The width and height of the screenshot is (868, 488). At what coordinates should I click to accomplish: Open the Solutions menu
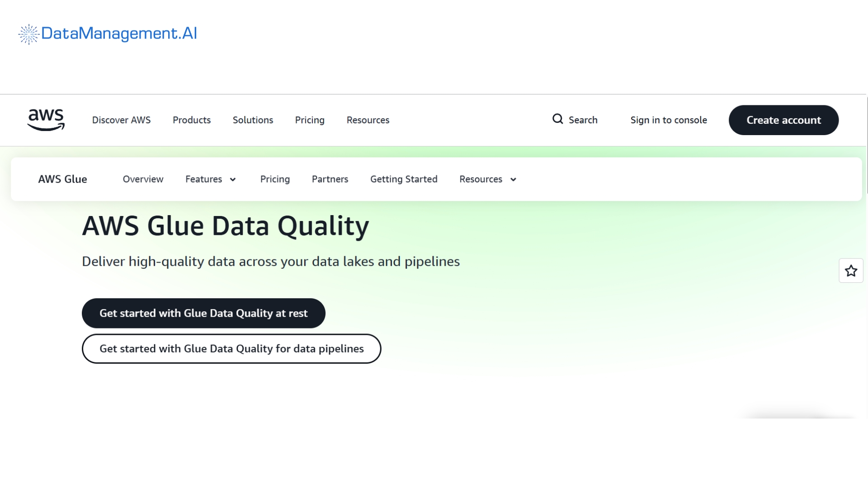252,120
